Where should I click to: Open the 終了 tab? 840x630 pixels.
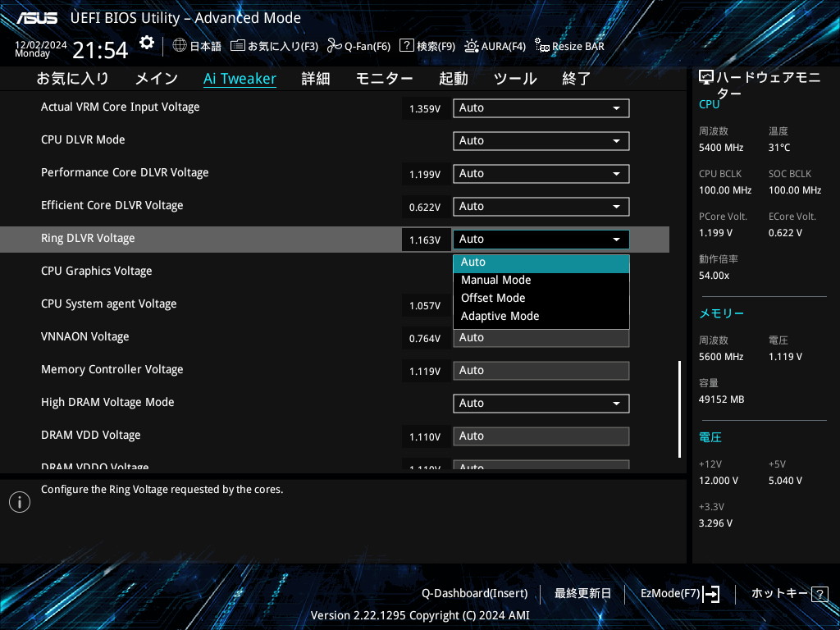pyautogui.click(x=576, y=79)
